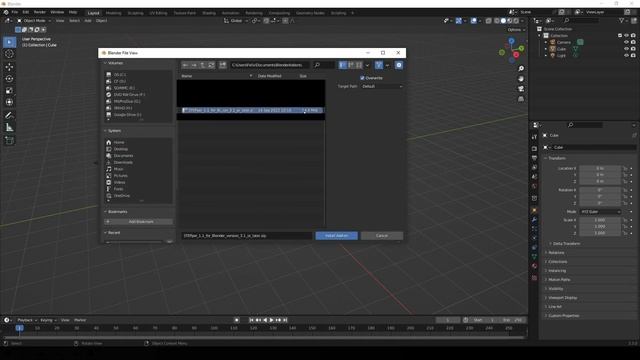Click the file name input field
This screenshot has height=360, width=640.
click(247, 236)
